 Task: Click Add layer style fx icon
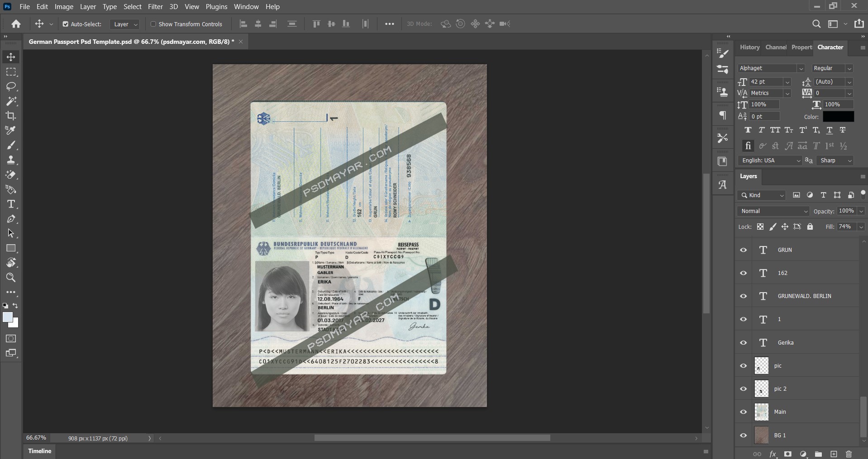pyautogui.click(x=773, y=454)
